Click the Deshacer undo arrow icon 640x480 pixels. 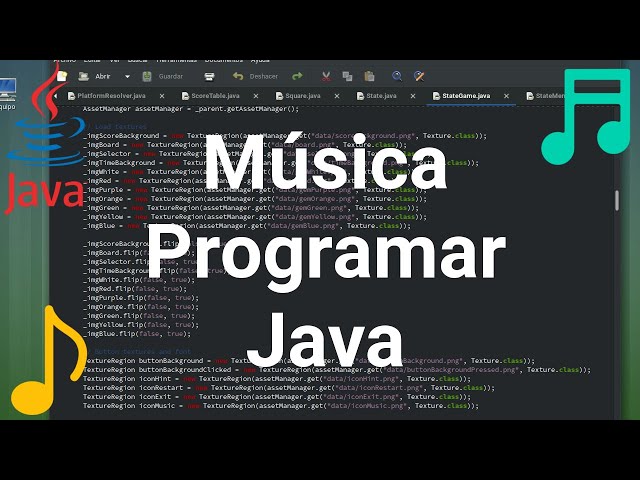pyautogui.click(x=238, y=76)
